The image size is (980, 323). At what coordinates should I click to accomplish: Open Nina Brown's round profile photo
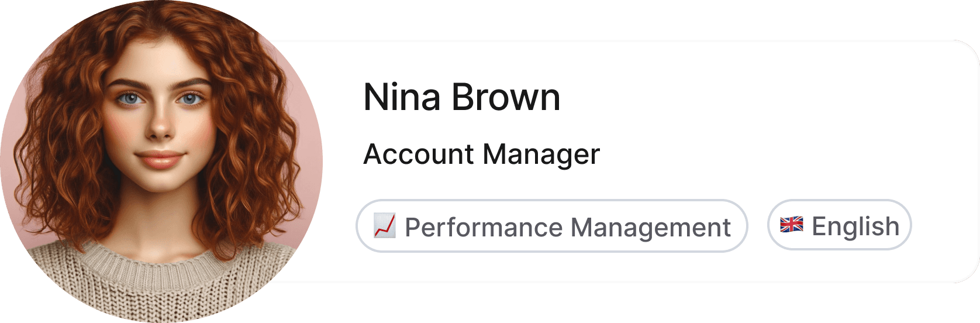(x=161, y=161)
